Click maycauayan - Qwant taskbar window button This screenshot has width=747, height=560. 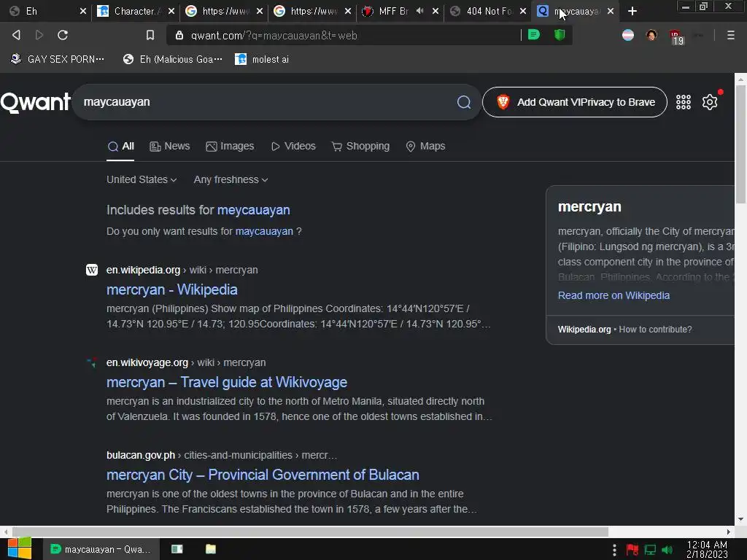[x=101, y=549]
